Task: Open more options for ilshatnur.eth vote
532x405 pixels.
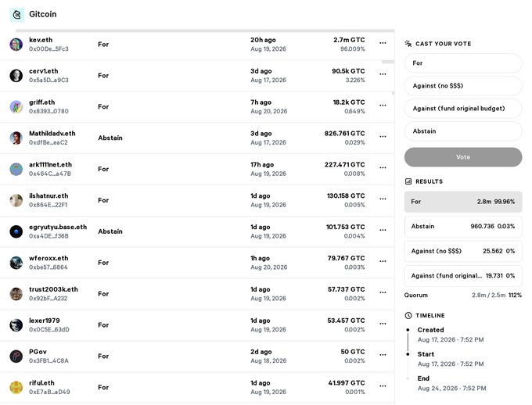Action: point(383,199)
